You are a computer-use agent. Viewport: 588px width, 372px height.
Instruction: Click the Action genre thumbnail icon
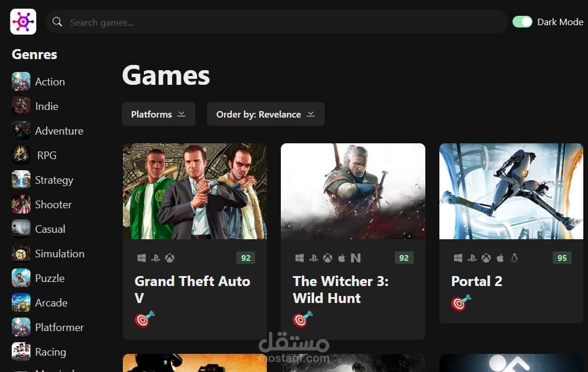tap(21, 81)
